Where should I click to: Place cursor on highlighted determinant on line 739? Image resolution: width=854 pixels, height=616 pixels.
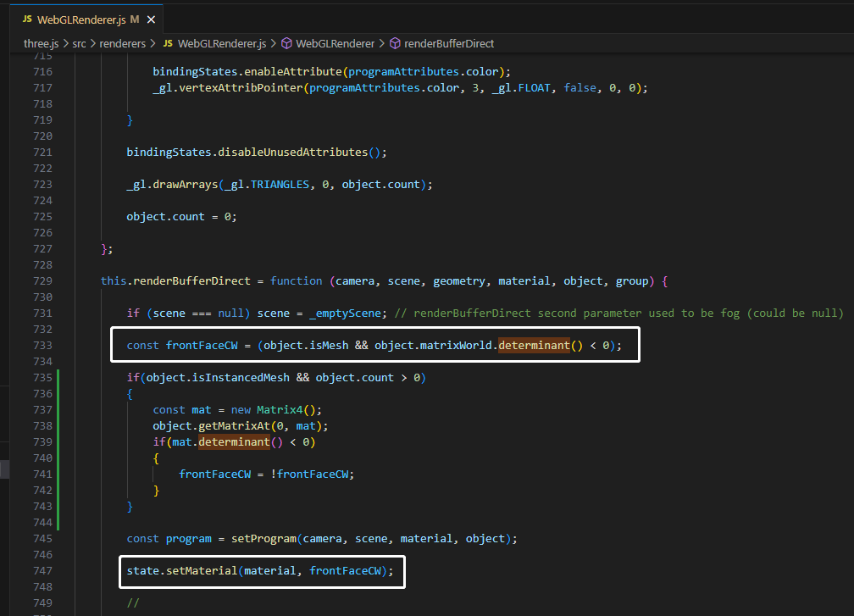click(x=234, y=441)
